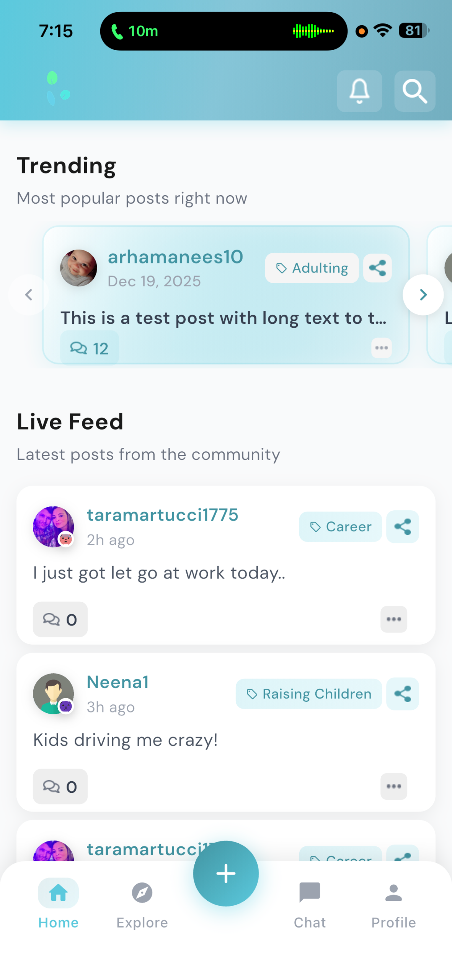Tap the search magnifier icon
The height and width of the screenshot is (980, 452).
click(x=414, y=91)
